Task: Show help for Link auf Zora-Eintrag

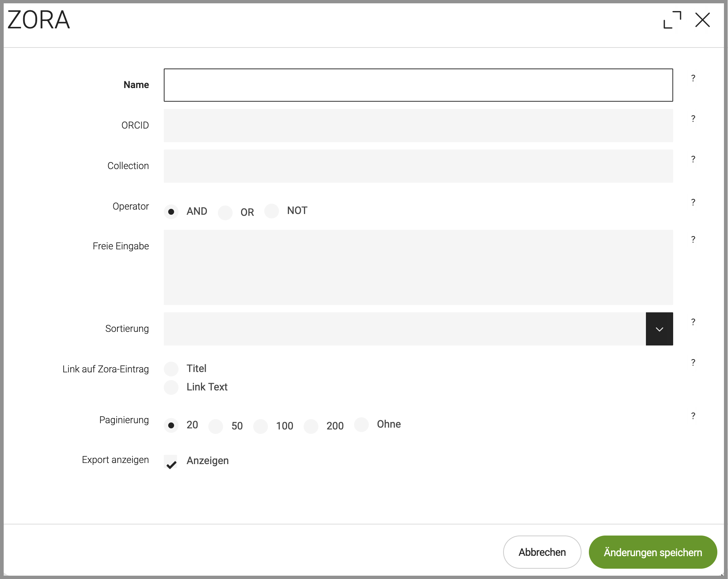Action: tap(693, 362)
